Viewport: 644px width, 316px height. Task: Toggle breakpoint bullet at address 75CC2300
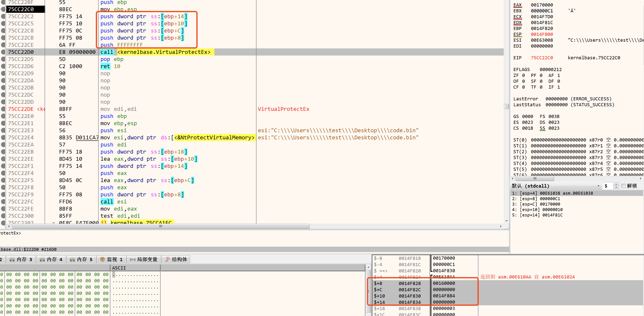coord(3,216)
